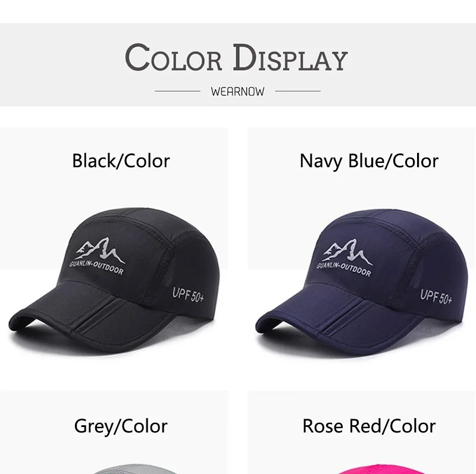Image resolution: width=476 pixels, height=474 pixels.
Task: Click UPF 50+ text on navy cap
Action: (436, 297)
